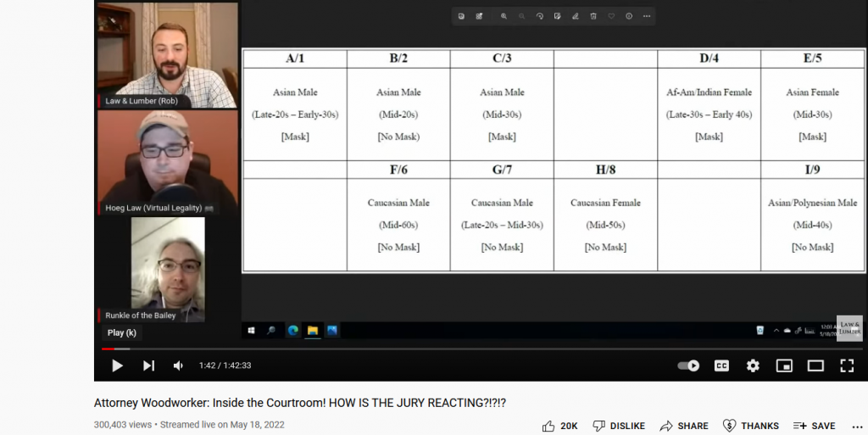
Task: Turn on closed captions
Action: pyautogui.click(x=721, y=365)
